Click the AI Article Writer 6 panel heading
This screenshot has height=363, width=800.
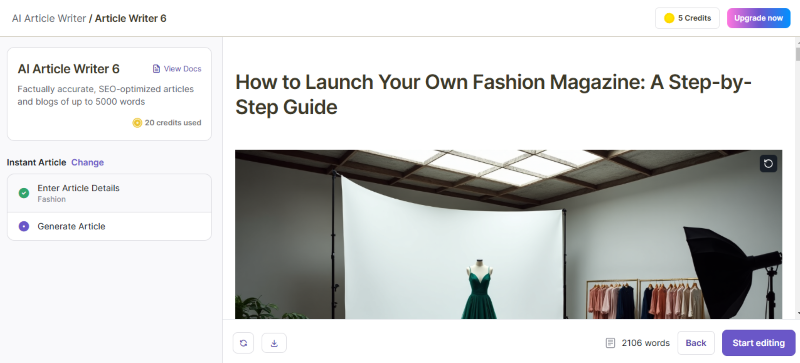68,69
